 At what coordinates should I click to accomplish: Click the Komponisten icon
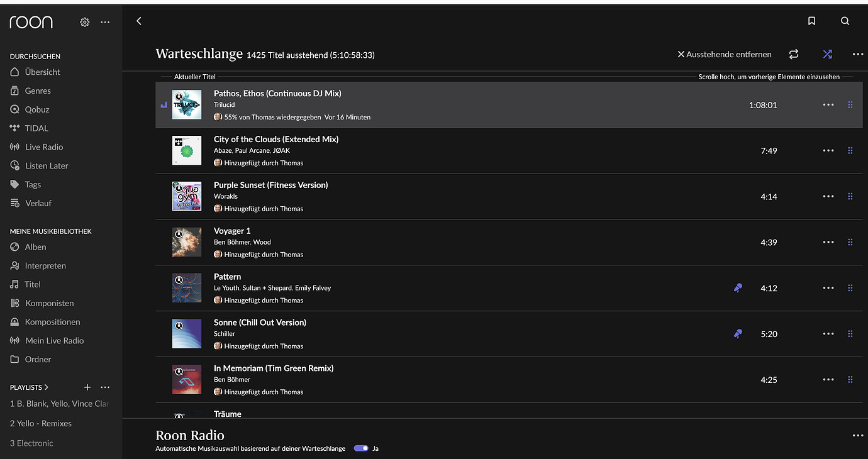(x=14, y=303)
